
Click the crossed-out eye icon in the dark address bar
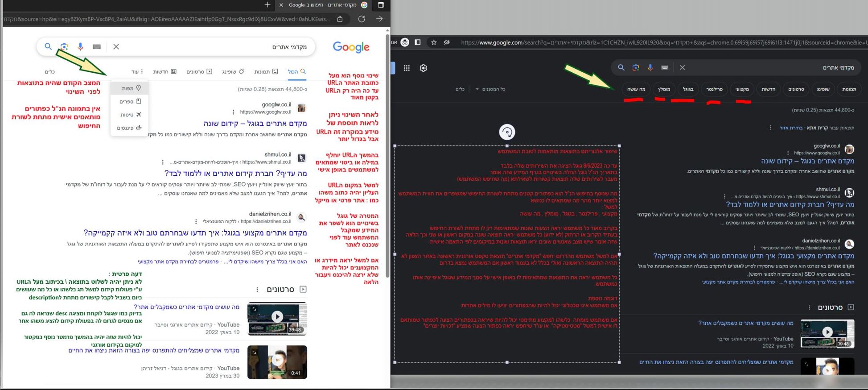point(447,42)
